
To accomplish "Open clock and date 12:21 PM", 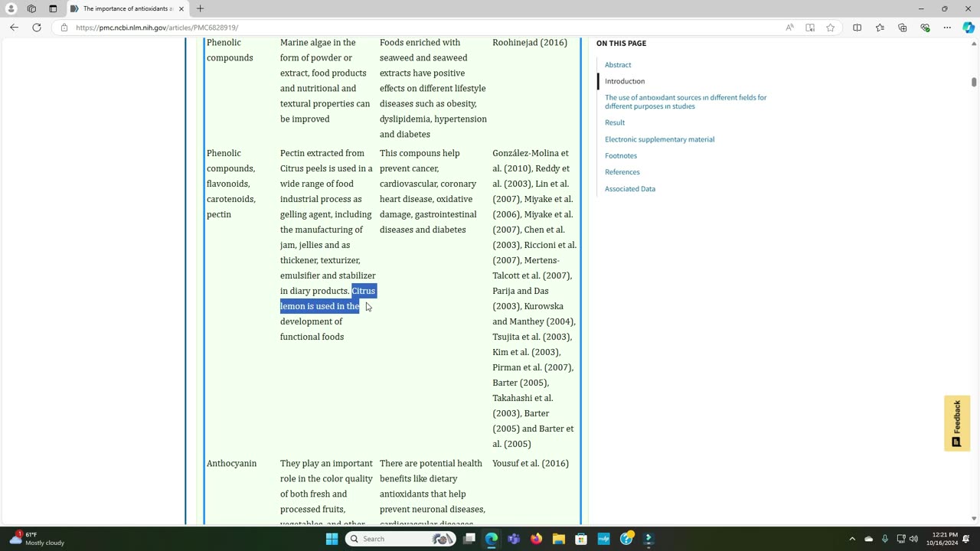I will [941, 539].
